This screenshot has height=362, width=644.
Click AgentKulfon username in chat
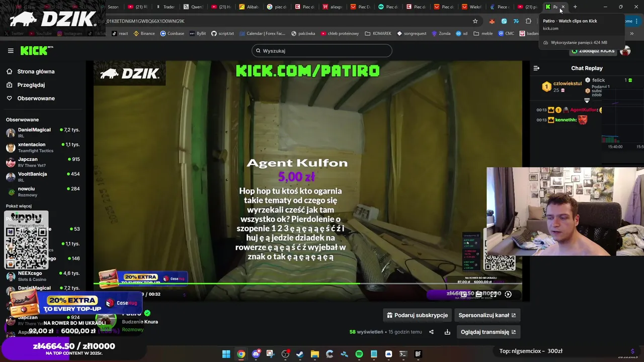(584, 110)
